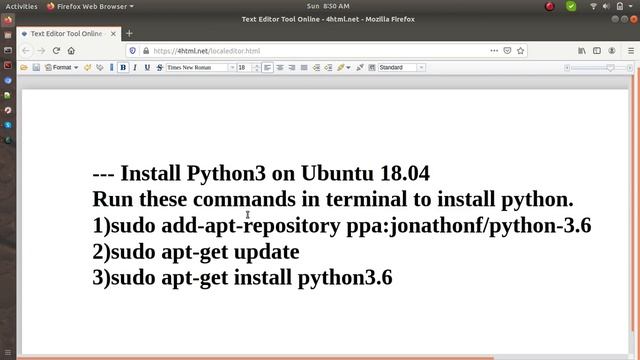
Task: Open the system menu arrow in top bar
Action: (x=631, y=6)
